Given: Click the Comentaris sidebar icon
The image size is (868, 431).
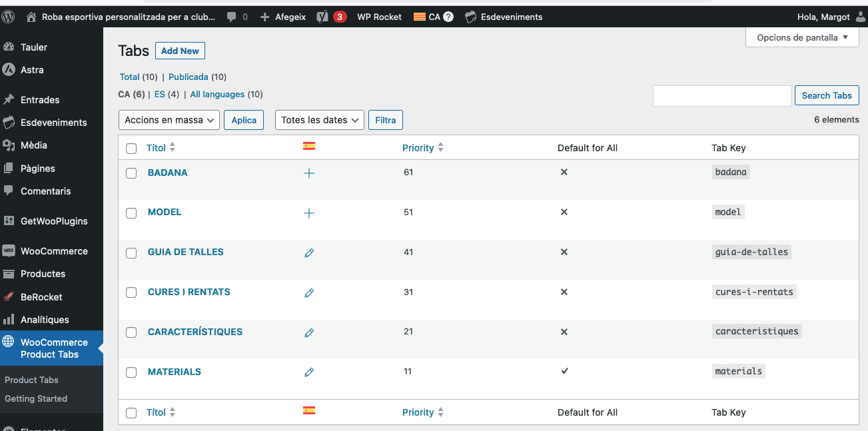Looking at the screenshot, I should [9, 191].
